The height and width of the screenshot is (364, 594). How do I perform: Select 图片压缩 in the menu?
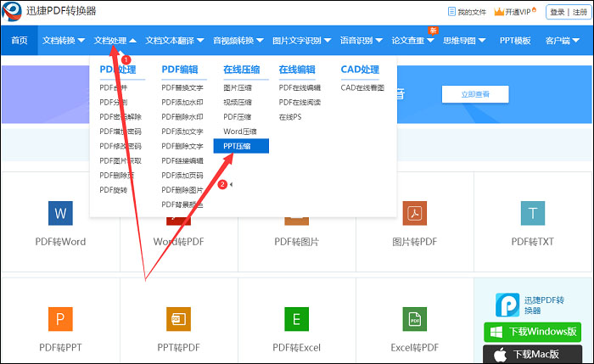[238, 88]
